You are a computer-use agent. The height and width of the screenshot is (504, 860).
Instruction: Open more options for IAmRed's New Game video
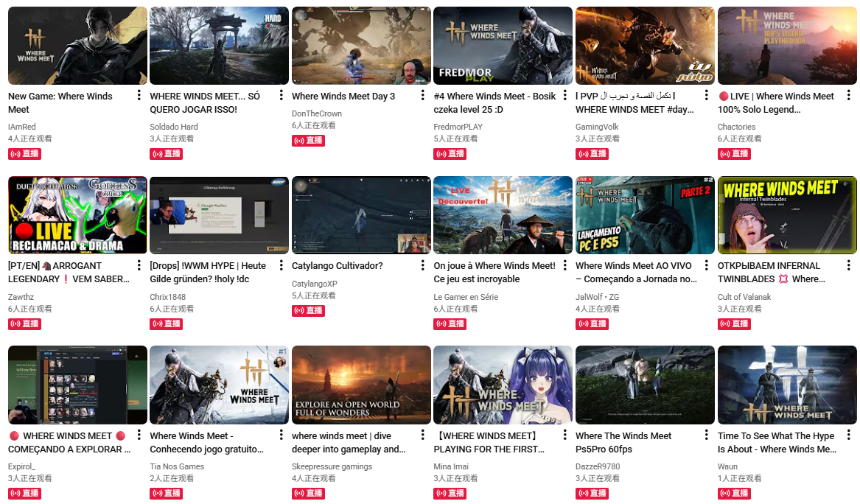[x=139, y=96]
